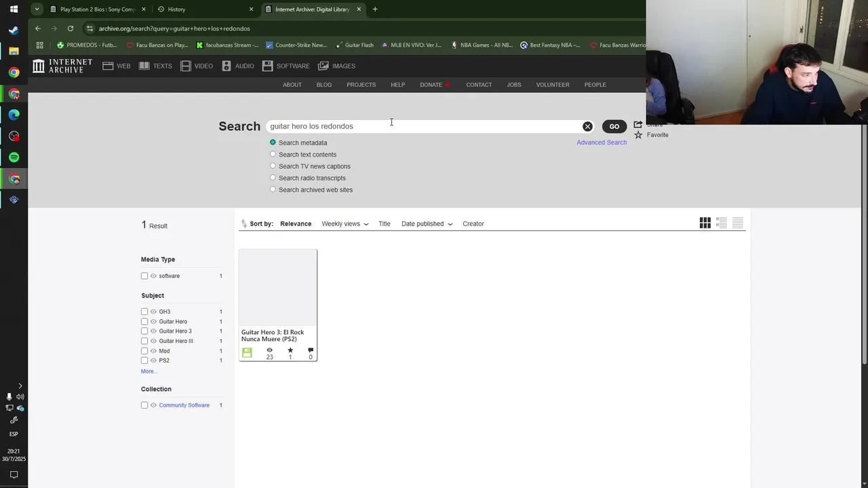The image size is (868, 488).
Task: Adjust volume via the speaker tray icon
Action: (x=20, y=396)
